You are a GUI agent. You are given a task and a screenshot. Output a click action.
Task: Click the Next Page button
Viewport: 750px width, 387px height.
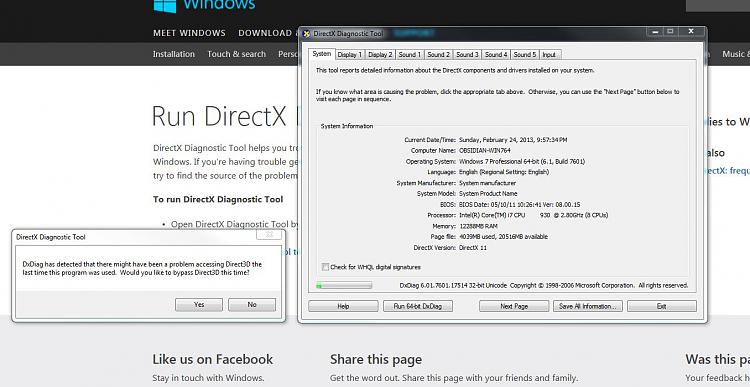[514, 306]
